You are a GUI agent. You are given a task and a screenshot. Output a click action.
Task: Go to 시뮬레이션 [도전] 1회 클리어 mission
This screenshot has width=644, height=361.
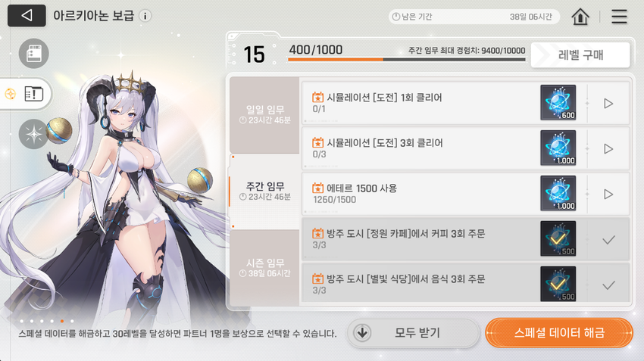click(608, 104)
